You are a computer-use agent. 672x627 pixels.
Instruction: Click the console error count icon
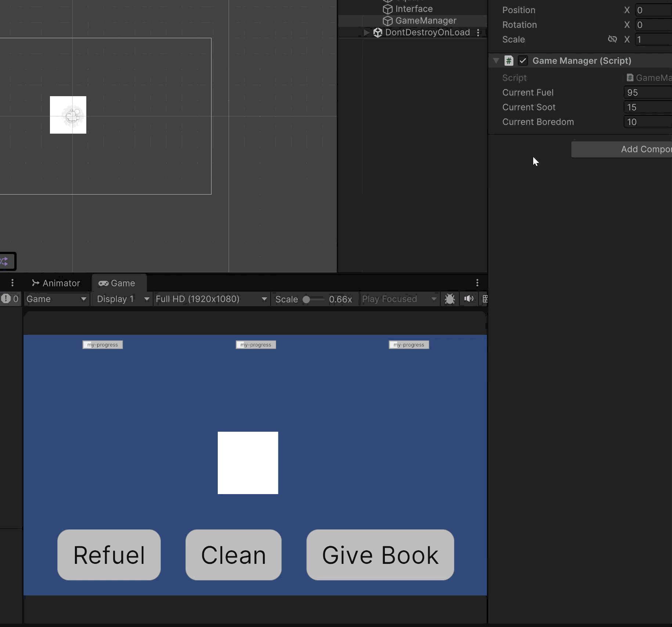click(x=6, y=298)
